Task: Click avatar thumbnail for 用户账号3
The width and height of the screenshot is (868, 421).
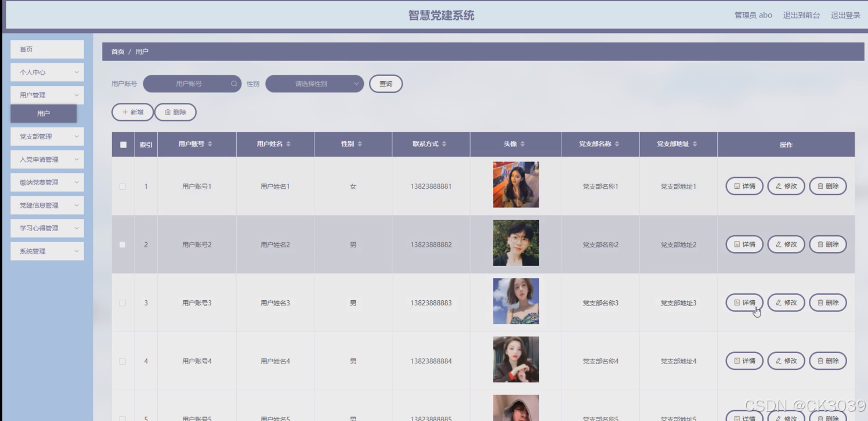Action: pyautogui.click(x=516, y=301)
